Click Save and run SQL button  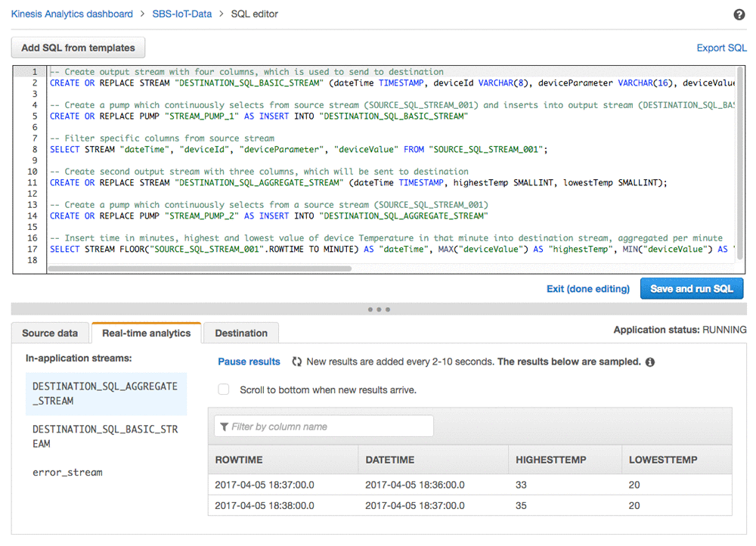(692, 289)
